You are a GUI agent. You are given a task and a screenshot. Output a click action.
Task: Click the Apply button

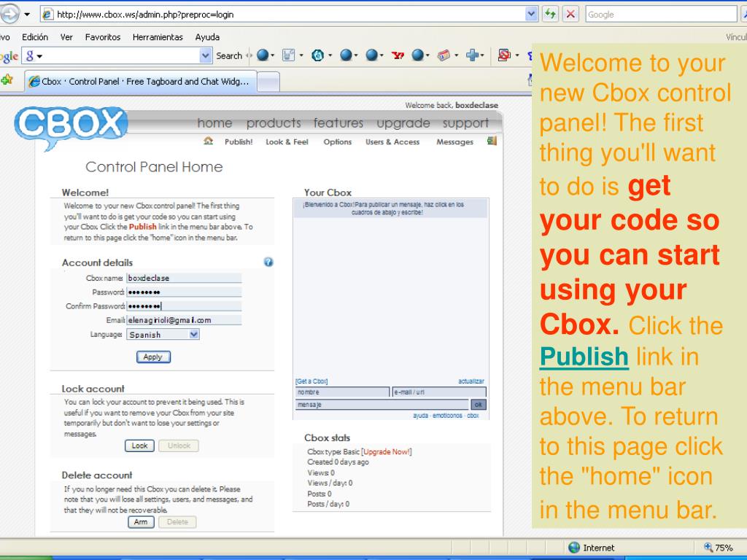[x=153, y=357]
